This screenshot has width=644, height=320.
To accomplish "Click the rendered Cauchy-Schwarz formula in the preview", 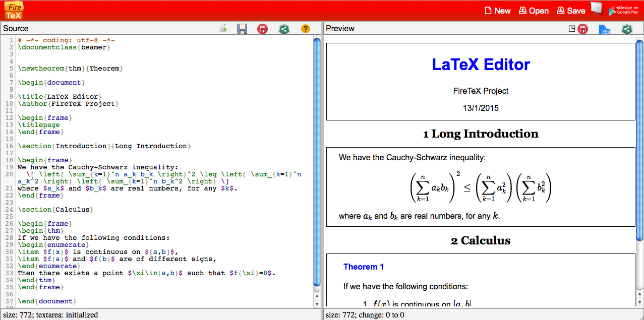I will click(481, 187).
